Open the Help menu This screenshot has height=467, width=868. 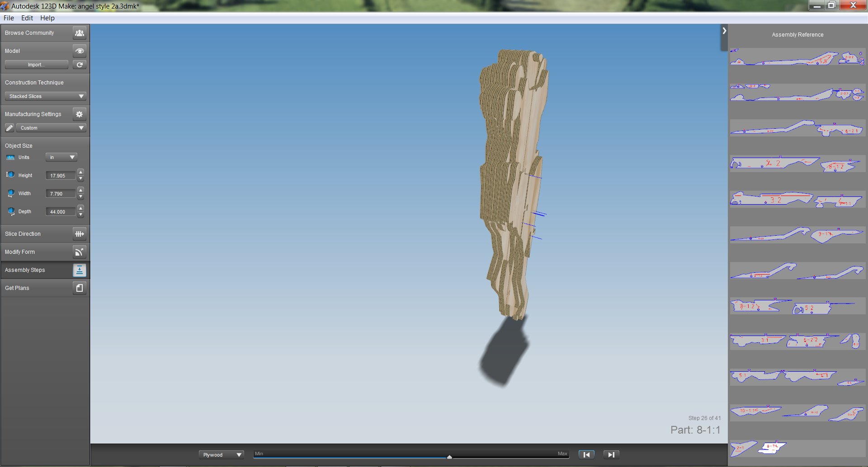[47, 18]
